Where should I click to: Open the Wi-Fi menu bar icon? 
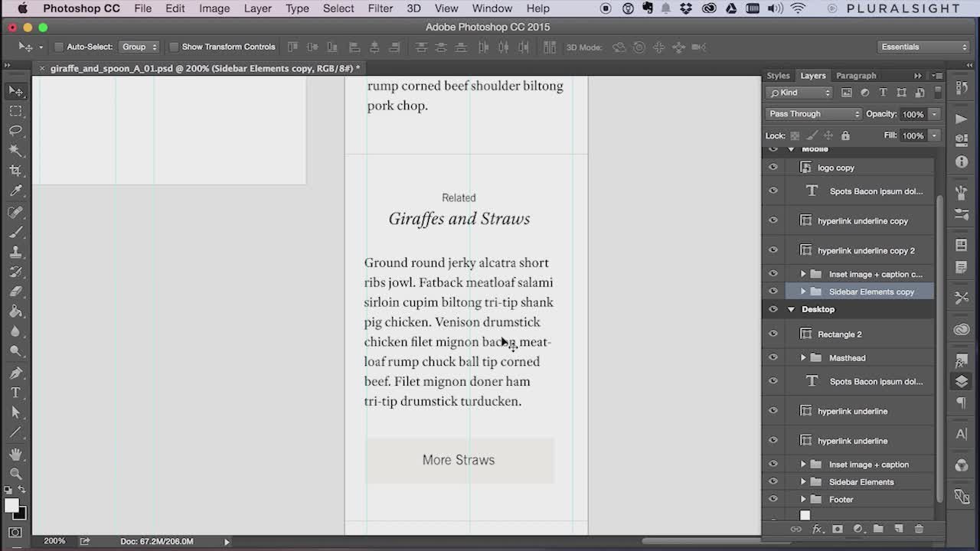pos(799,8)
